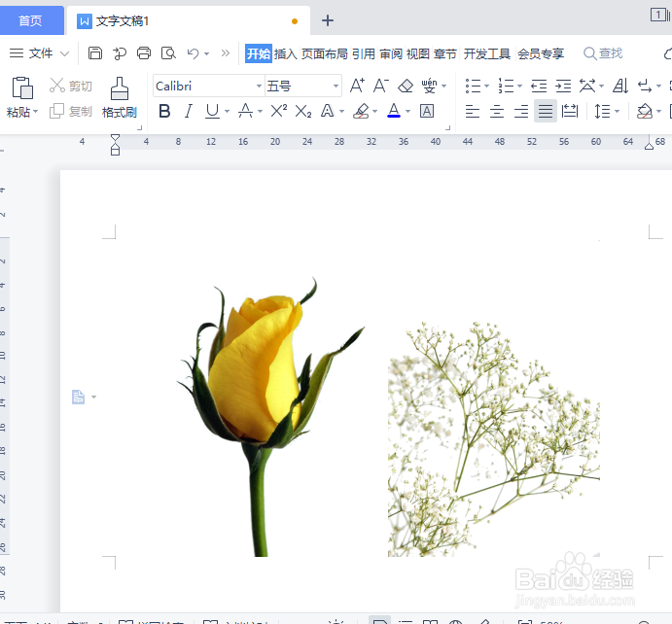Toggle Underline formatting
The width and height of the screenshot is (672, 624).
(x=212, y=112)
